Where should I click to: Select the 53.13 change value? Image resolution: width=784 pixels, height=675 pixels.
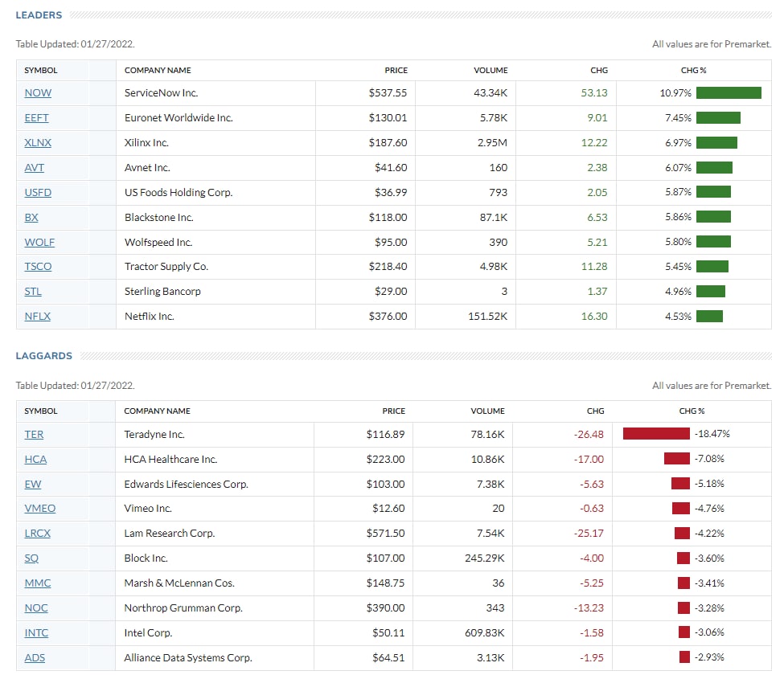coord(594,93)
